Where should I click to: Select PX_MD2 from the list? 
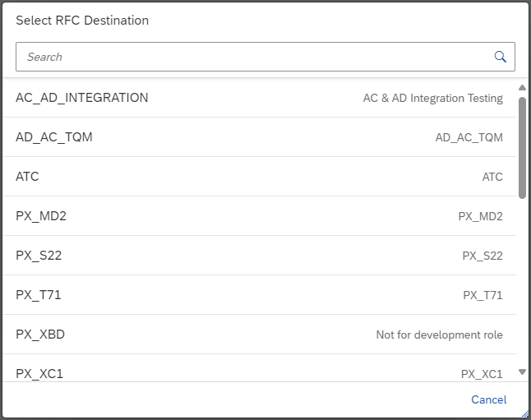pyautogui.click(x=41, y=216)
